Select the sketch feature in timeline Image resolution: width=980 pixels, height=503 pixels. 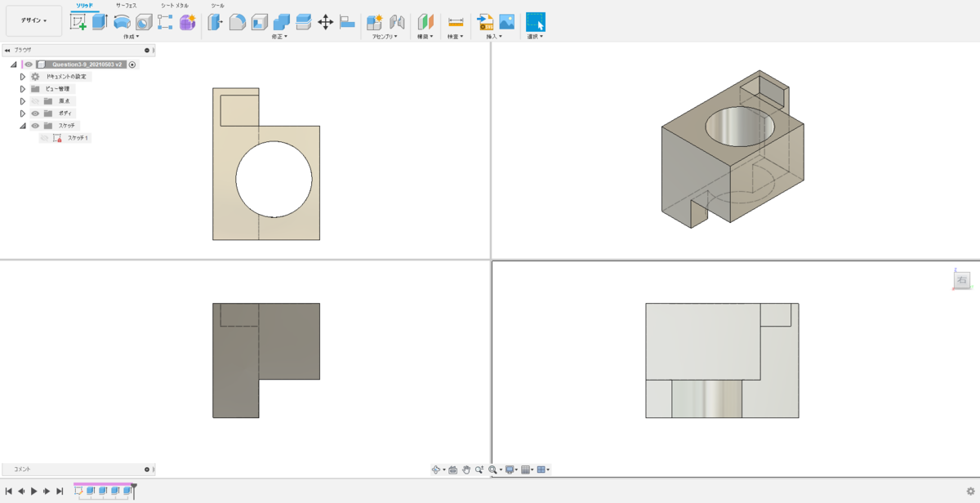tap(78, 491)
